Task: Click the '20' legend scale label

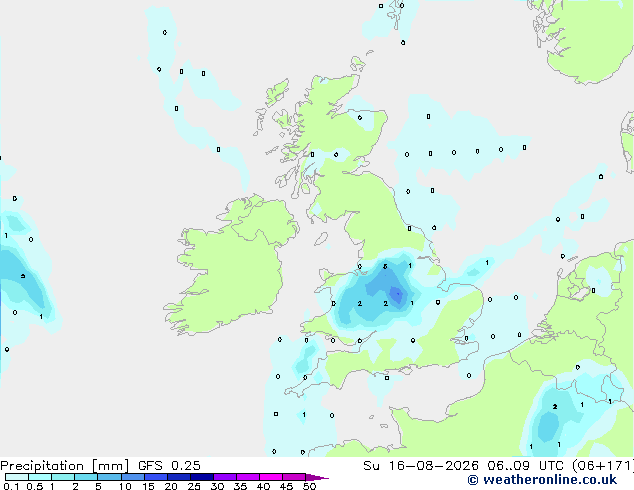Action: 171,486
